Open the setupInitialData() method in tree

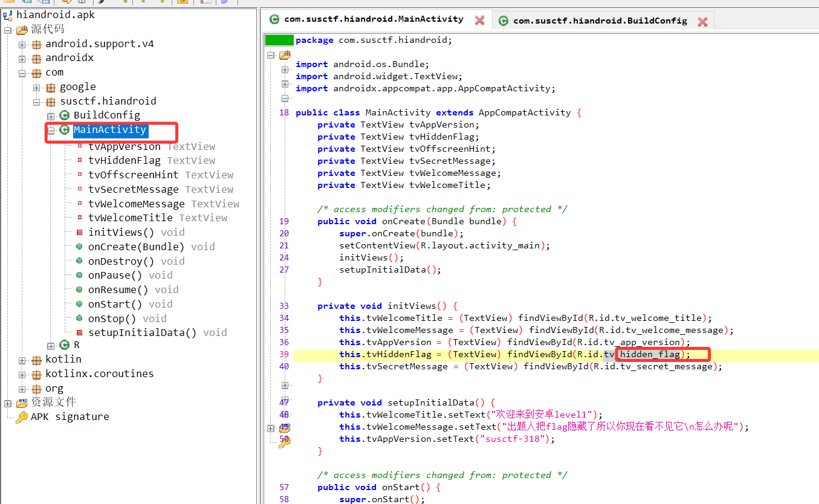point(142,333)
